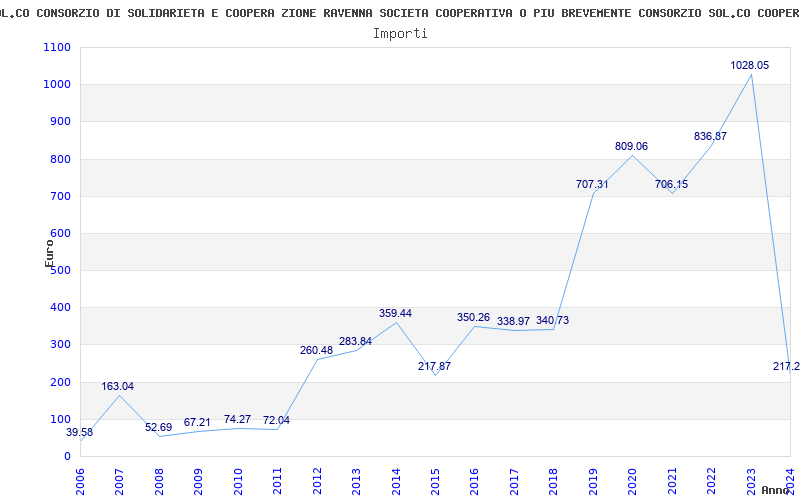Click the 2007 x-axis year label
The width and height of the screenshot is (800, 500).
(119, 481)
